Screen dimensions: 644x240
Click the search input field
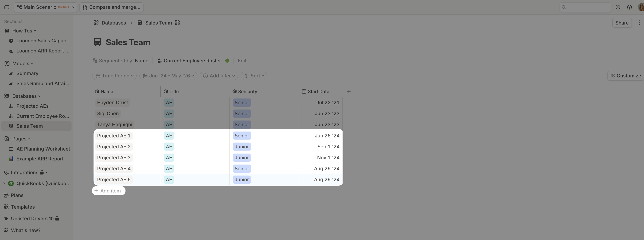coord(585,7)
